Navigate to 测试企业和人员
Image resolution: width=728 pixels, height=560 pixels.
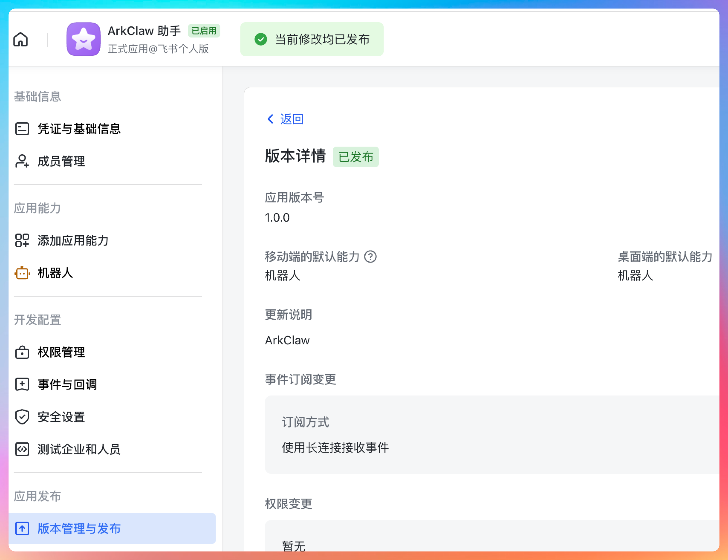pos(79,449)
